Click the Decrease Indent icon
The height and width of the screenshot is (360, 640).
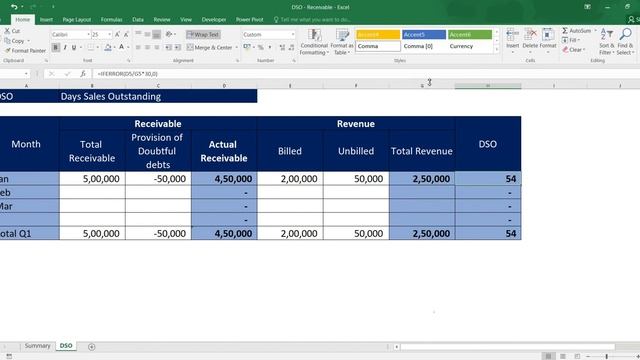click(168, 48)
